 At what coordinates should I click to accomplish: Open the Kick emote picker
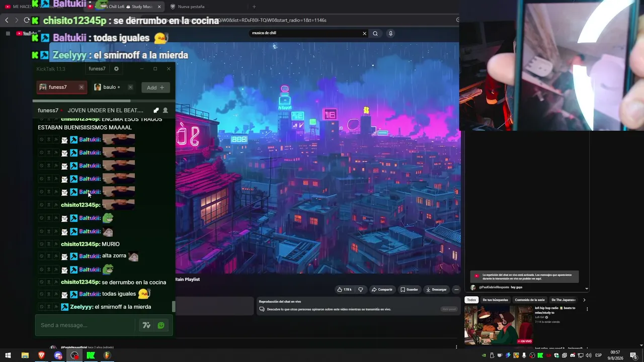(x=161, y=325)
